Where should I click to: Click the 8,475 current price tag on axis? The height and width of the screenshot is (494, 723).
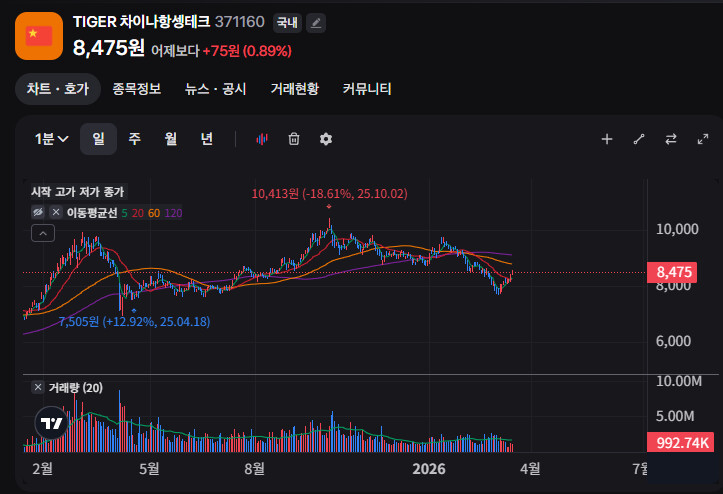[672, 272]
